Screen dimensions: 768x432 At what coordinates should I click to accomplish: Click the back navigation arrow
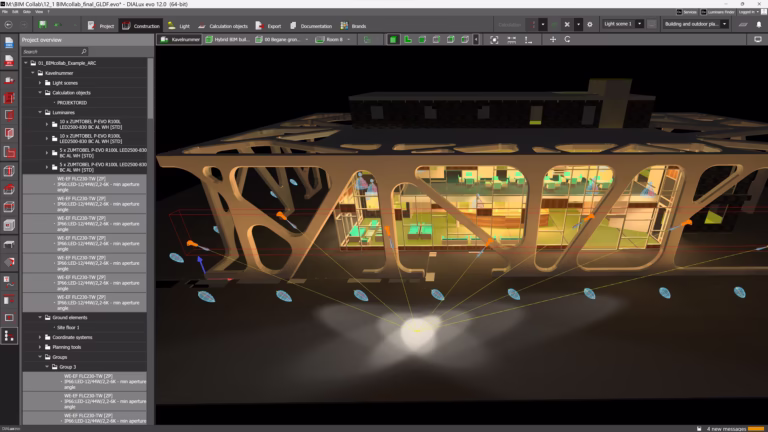click(x=10, y=24)
